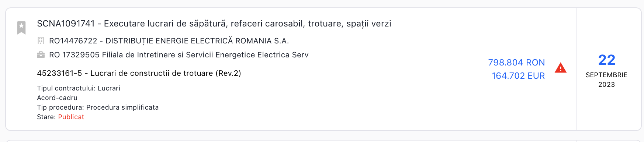Click the Acord-cadru label
Screen dimensions: 644x142
[x=57, y=98]
